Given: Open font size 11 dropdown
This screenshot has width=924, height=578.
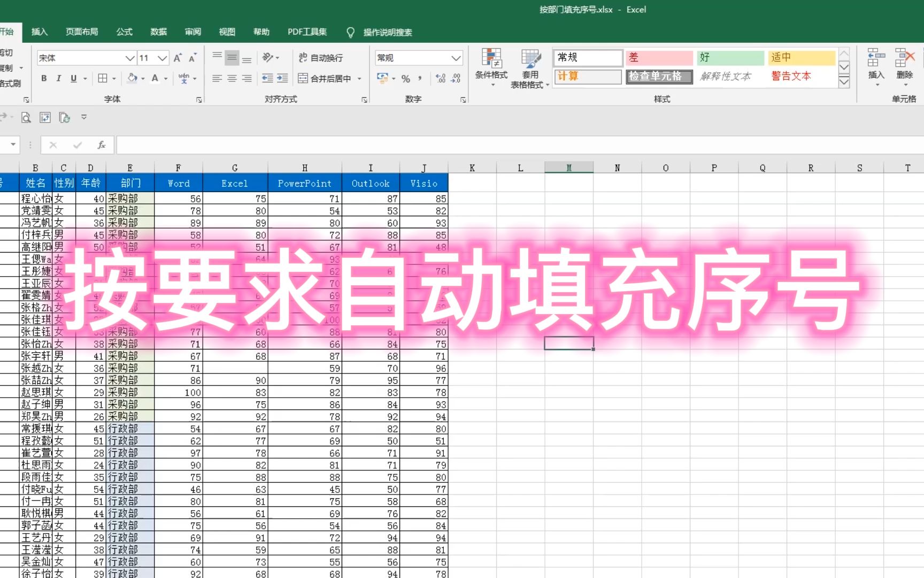Looking at the screenshot, I should point(163,58).
